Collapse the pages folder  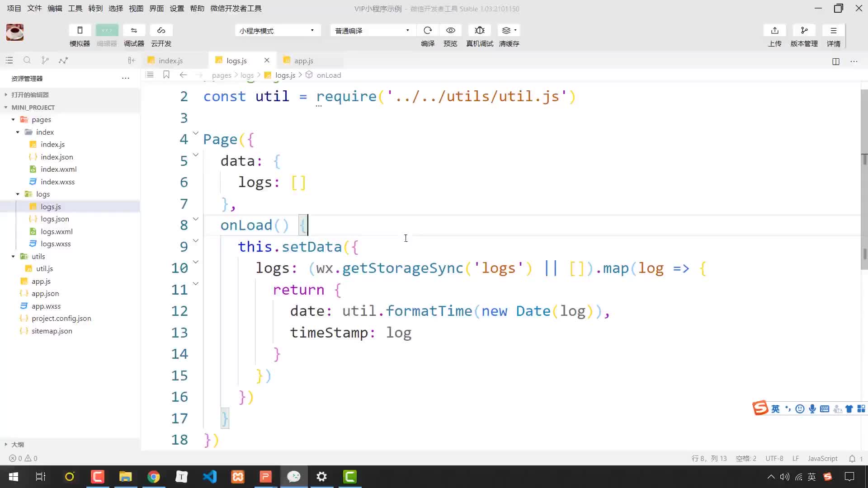(41, 119)
